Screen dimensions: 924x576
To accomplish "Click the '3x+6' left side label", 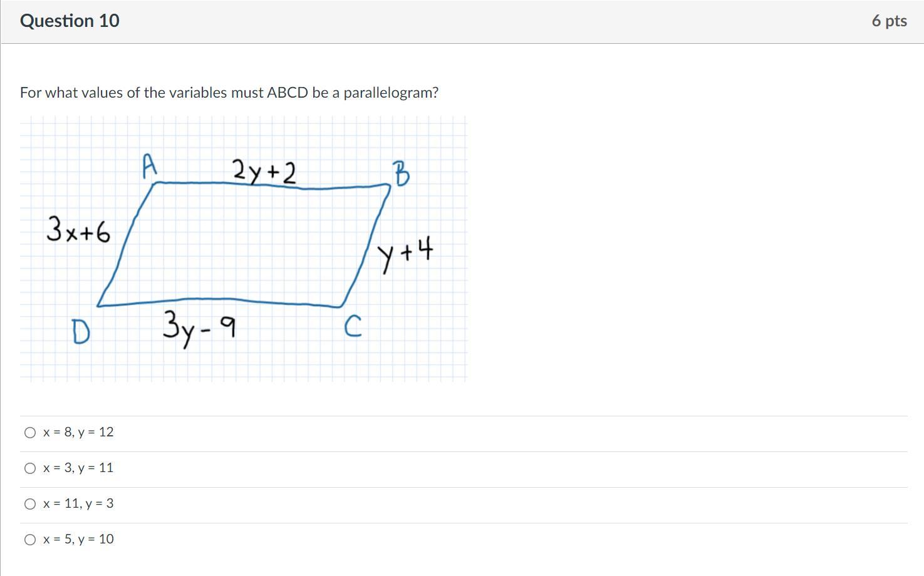I will click(x=78, y=230).
